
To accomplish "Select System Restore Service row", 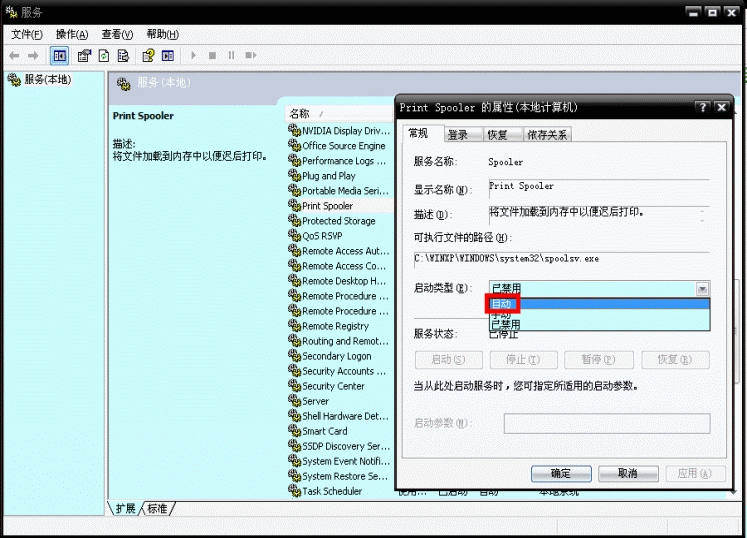I will (x=338, y=476).
